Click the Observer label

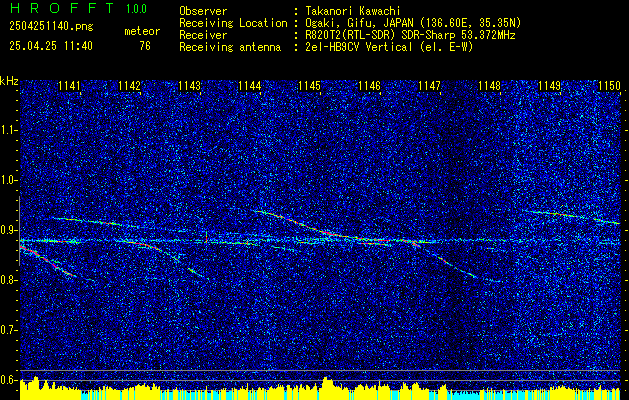pos(203,11)
